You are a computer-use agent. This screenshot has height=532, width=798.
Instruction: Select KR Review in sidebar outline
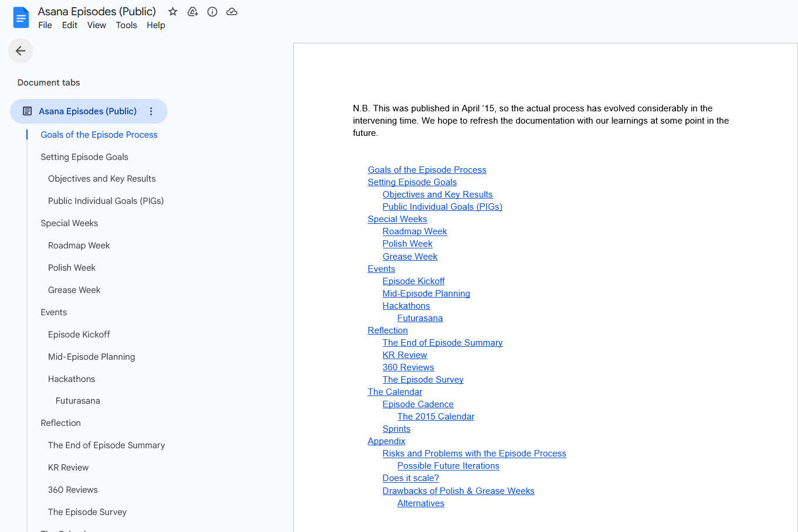68,468
